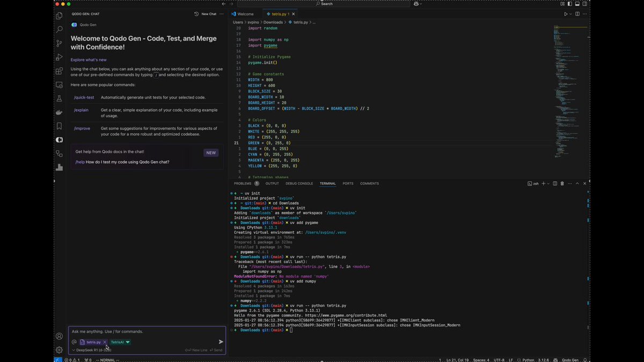
Task: Open the DeepSeek R1 model selector
Action: (92, 350)
